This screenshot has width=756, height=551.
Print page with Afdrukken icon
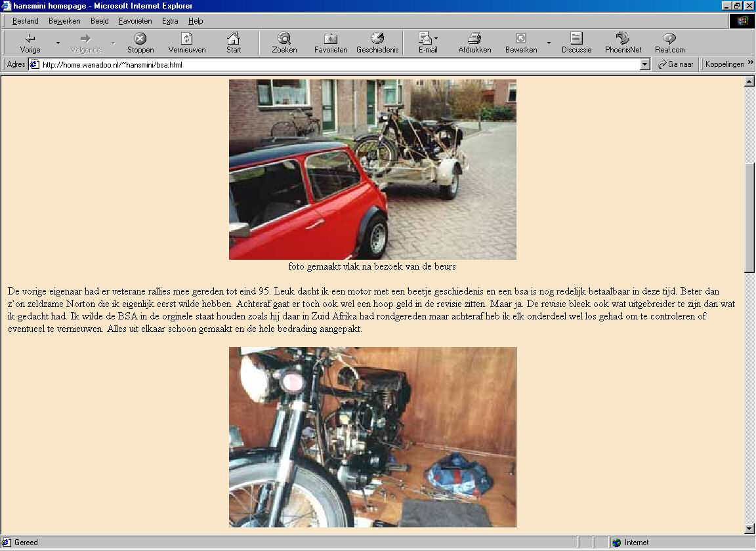(474, 39)
